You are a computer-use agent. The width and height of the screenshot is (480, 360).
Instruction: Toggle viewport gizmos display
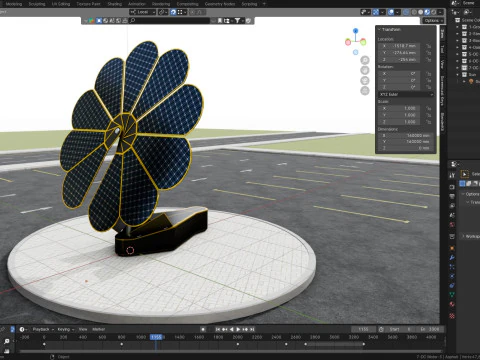click(376, 12)
